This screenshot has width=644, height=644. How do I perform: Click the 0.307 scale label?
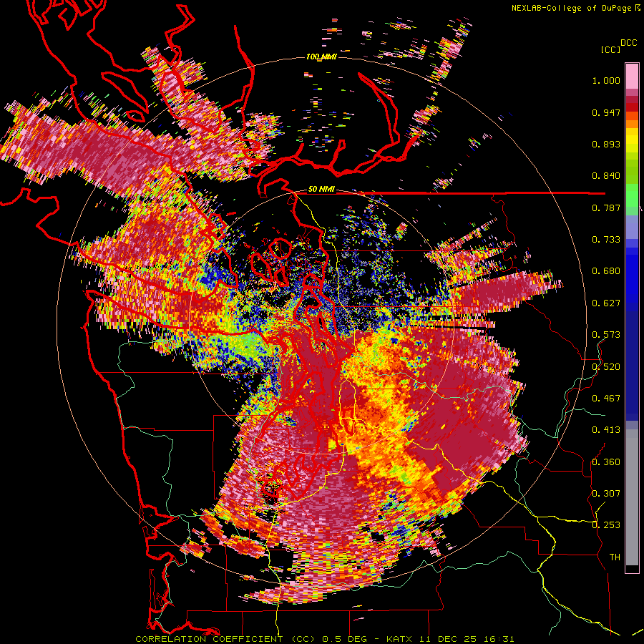tap(606, 494)
